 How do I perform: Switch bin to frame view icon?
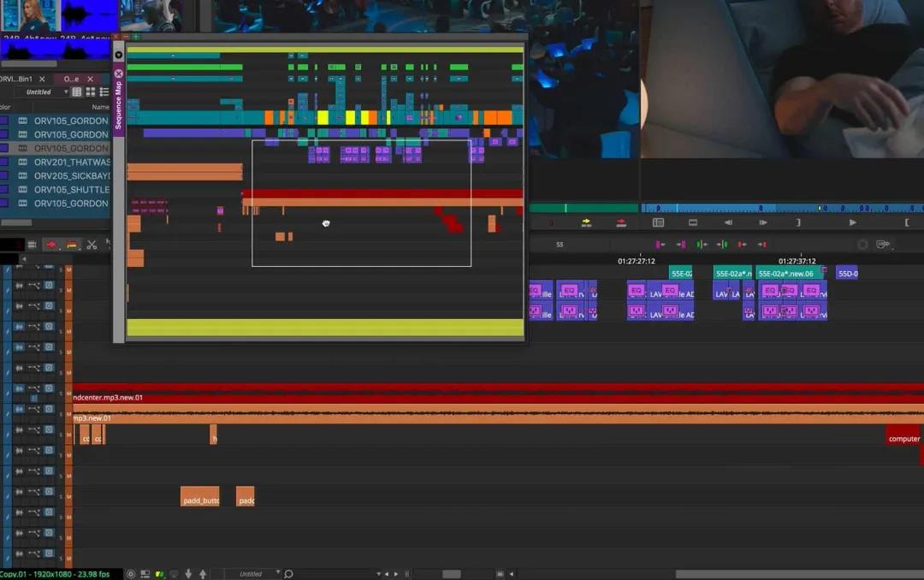point(90,92)
